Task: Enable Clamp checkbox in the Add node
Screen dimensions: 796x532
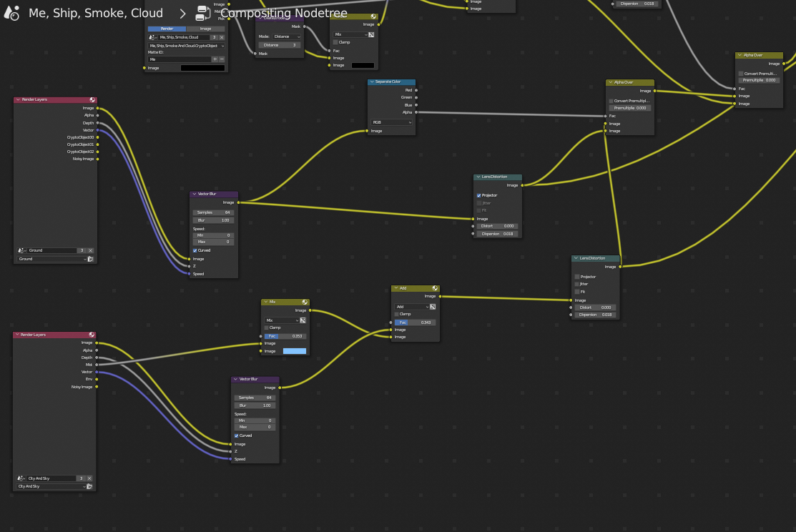Action: tap(397, 314)
